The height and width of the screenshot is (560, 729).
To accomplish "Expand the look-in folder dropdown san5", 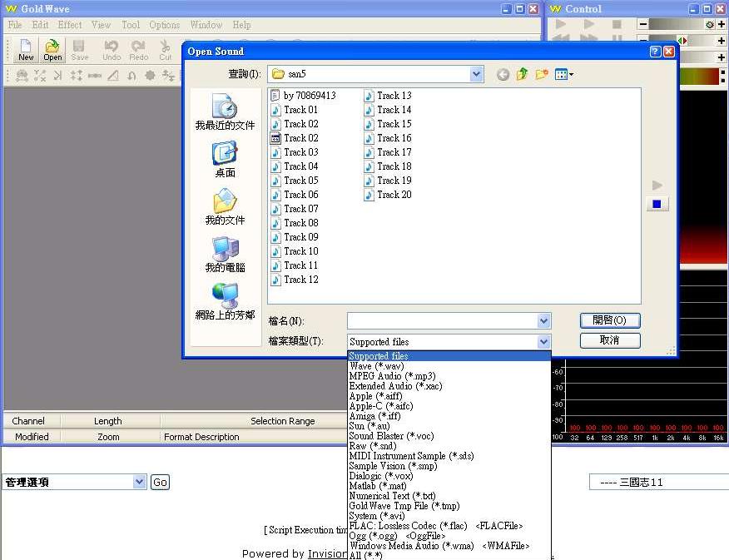I will 476,74.
